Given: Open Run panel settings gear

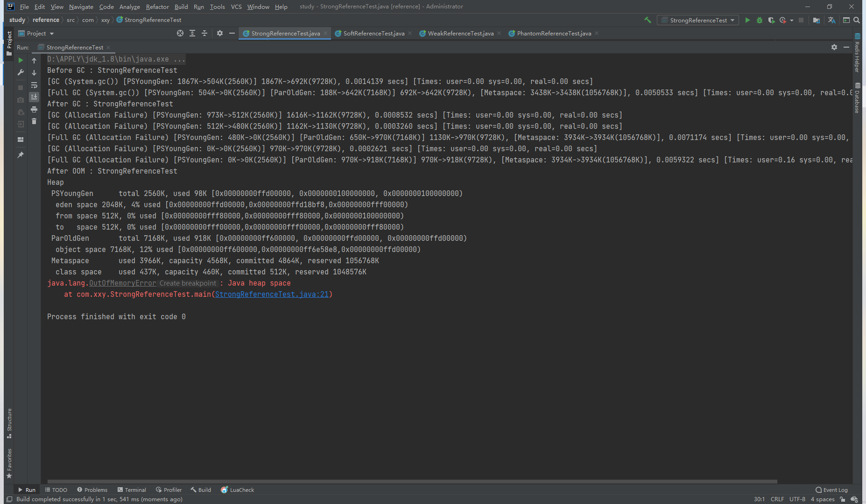Looking at the screenshot, I should pyautogui.click(x=834, y=47).
